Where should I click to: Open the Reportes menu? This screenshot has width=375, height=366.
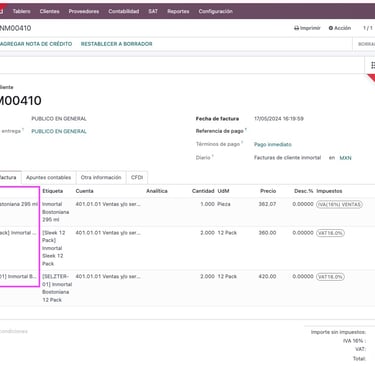pos(178,11)
